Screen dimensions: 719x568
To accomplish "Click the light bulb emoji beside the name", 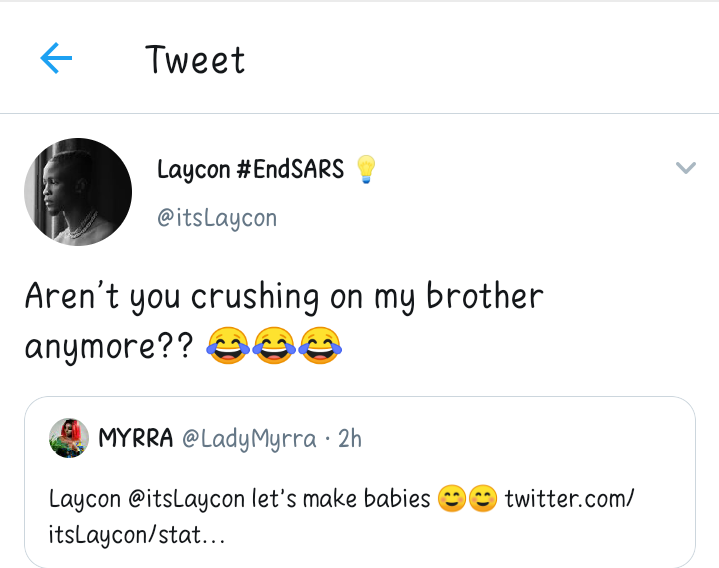I will tap(366, 170).
